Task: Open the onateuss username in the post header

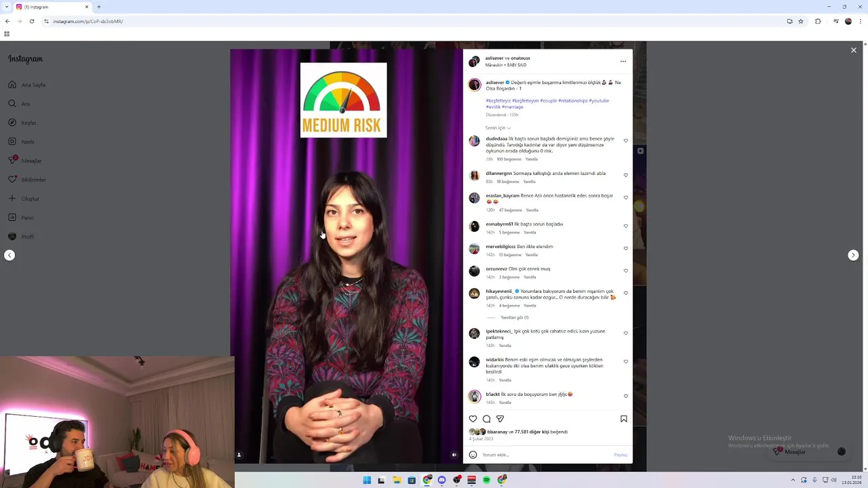Action: pos(520,58)
